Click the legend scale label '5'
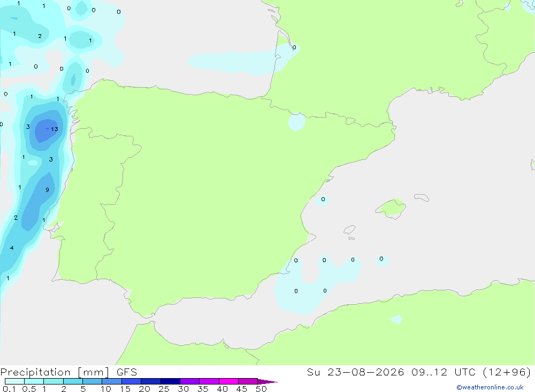535x392 pixels. (83, 389)
